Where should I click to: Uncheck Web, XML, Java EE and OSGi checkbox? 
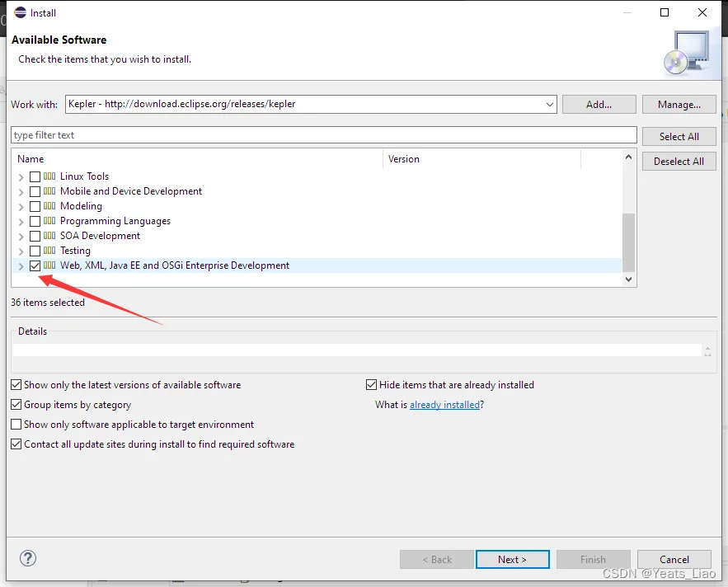tap(35, 265)
